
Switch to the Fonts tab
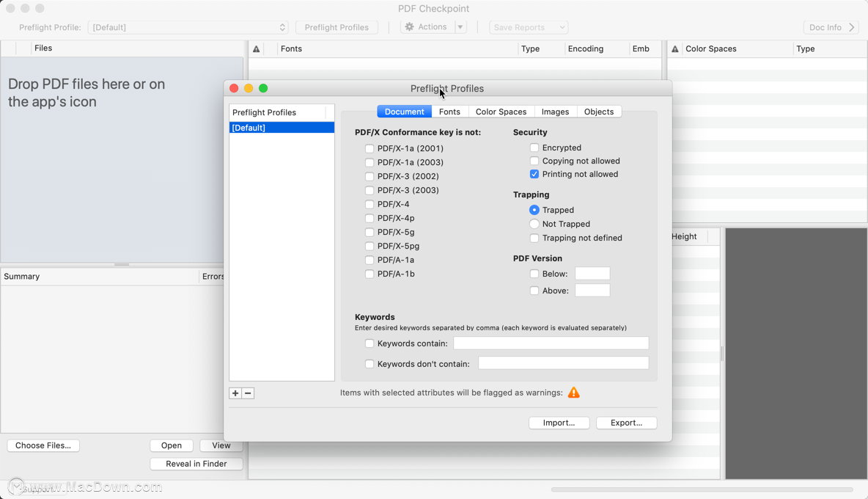coord(449,112)
